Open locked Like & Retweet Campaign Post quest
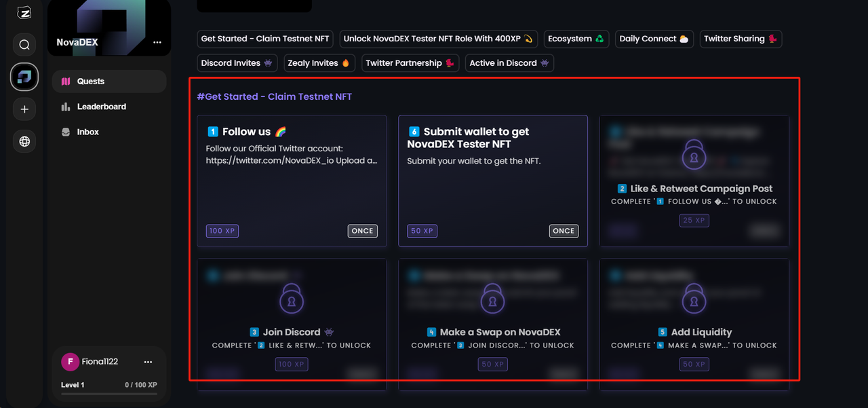Screen dimensions: 868x408 pyautogui.click(x=694, y=181)
